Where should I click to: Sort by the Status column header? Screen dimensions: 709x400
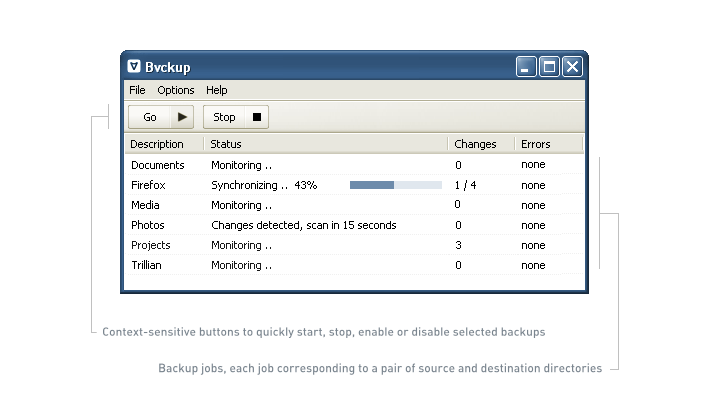click(x=226, y=144)
